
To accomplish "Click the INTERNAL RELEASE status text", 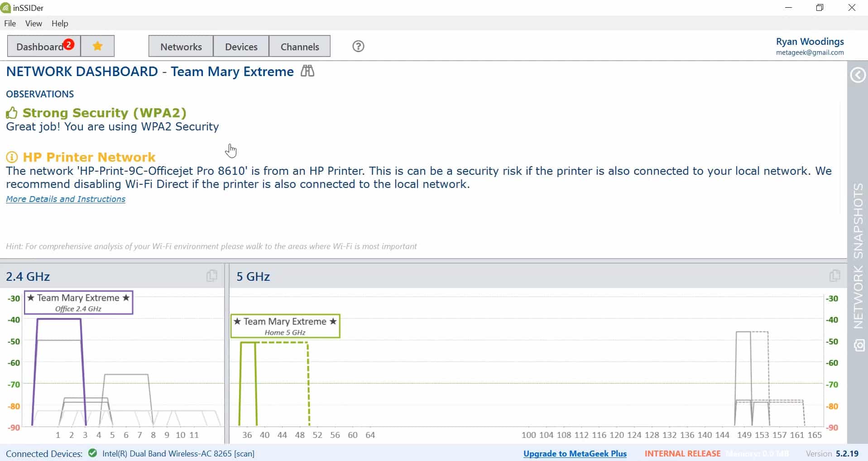I will 682,454.
